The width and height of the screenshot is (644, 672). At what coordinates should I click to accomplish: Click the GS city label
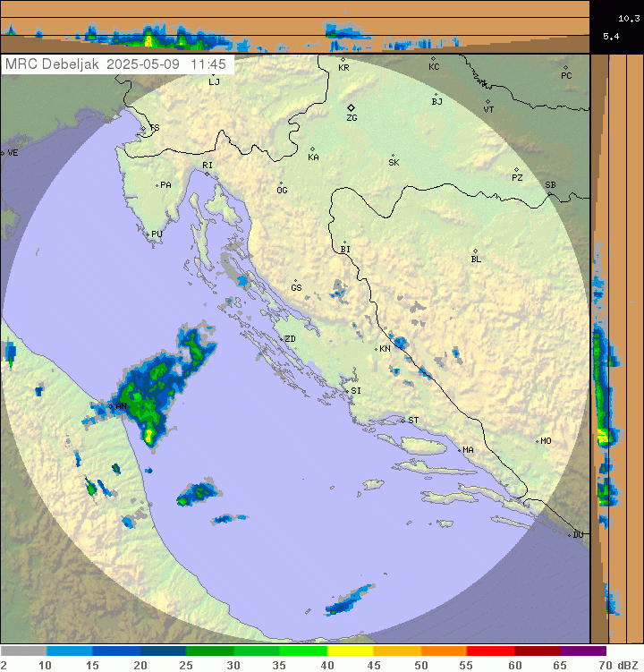(x=296, y=288)
